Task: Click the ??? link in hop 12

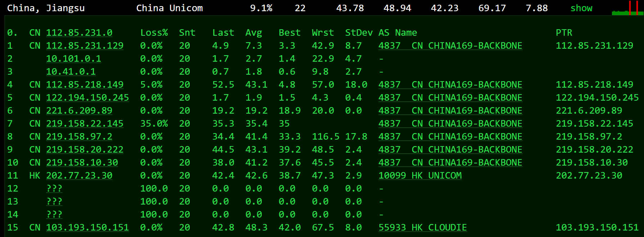Action: (54, 189)
